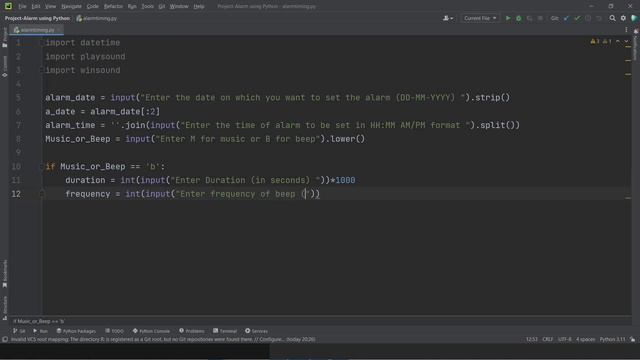Click the if Music_or_Beep breadcrumb below editor
This screenshot has width=640, height=360.
click(x=38, y=322)
